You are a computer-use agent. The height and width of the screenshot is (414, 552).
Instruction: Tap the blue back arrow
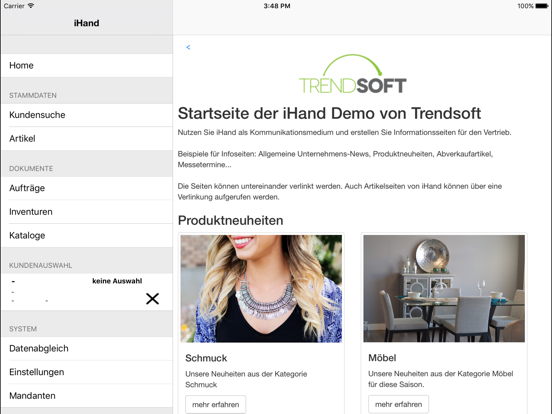tap(188, 47)
